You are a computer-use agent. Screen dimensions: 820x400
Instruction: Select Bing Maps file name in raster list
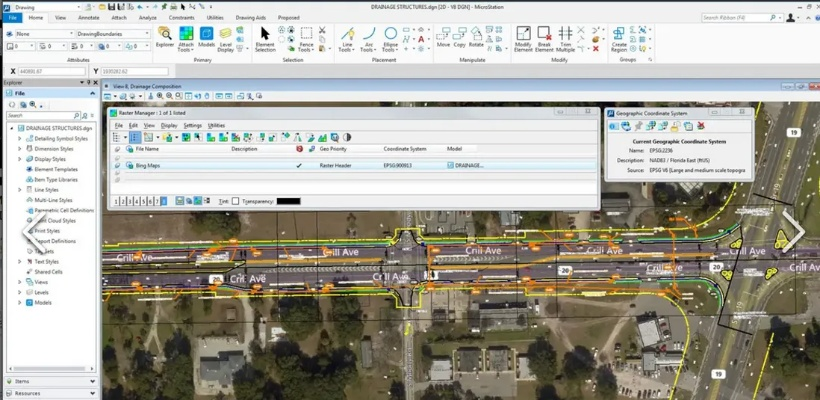point(147,165)
